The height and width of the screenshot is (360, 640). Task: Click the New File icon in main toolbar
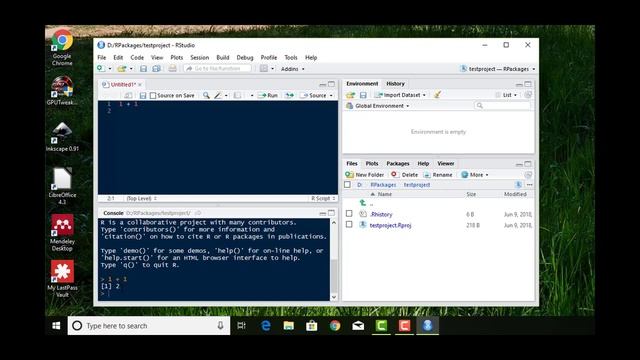[101, 69]
